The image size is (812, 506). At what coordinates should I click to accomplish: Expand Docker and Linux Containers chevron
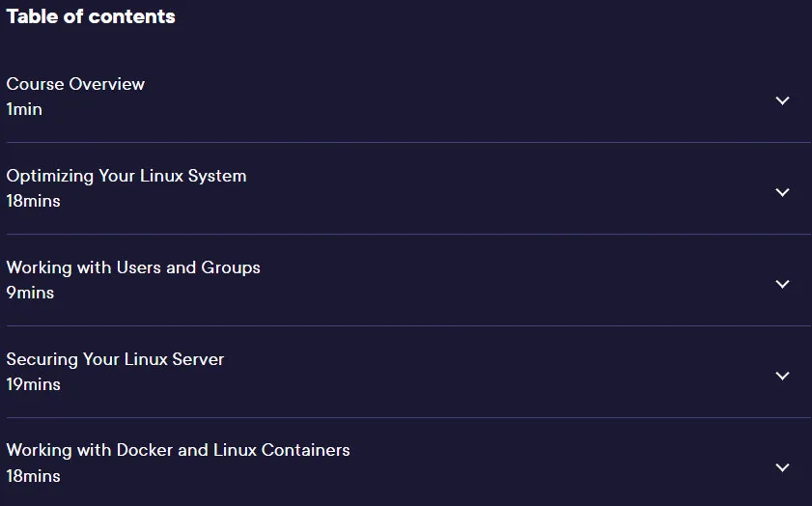click(782, 467)
